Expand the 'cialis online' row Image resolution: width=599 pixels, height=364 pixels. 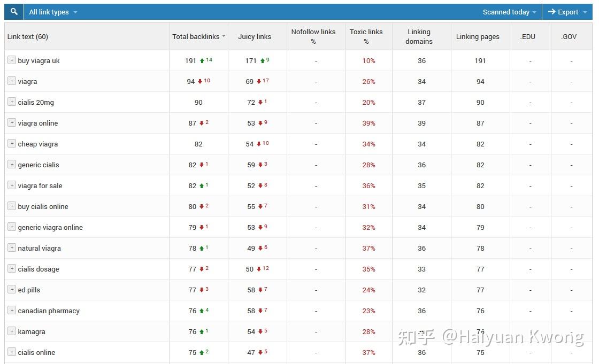coord(12,352)
